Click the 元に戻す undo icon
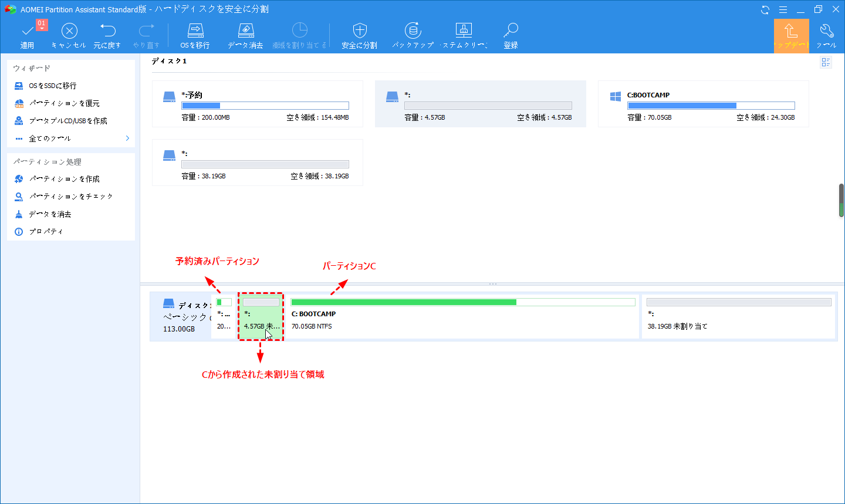The width and height of the screenshot is (845, 504). pyautogui.click(x=108, y=31)
